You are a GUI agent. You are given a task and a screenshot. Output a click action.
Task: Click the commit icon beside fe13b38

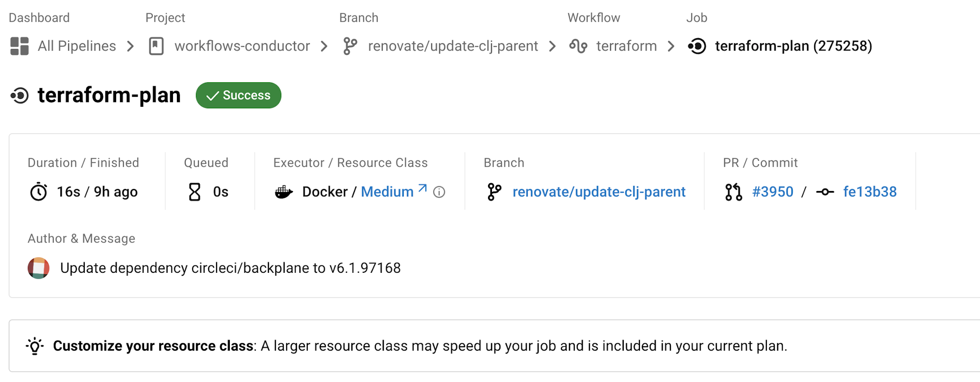coord(825,192)
